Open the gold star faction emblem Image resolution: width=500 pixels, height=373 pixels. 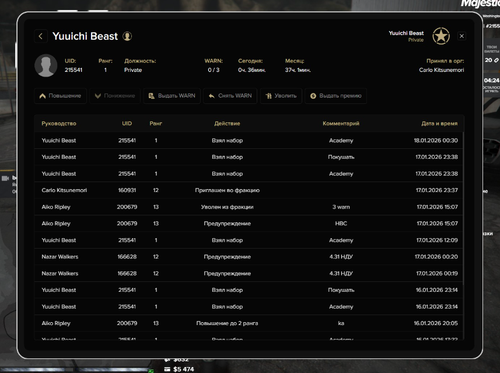coord(441,36)
